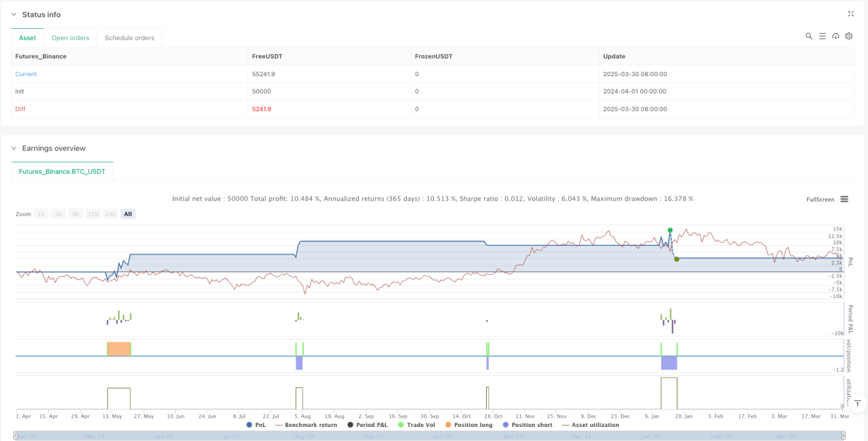This screenshot has width=868, height=441.
Task: Switch to Open orders tab
Action: pos(70,38)
